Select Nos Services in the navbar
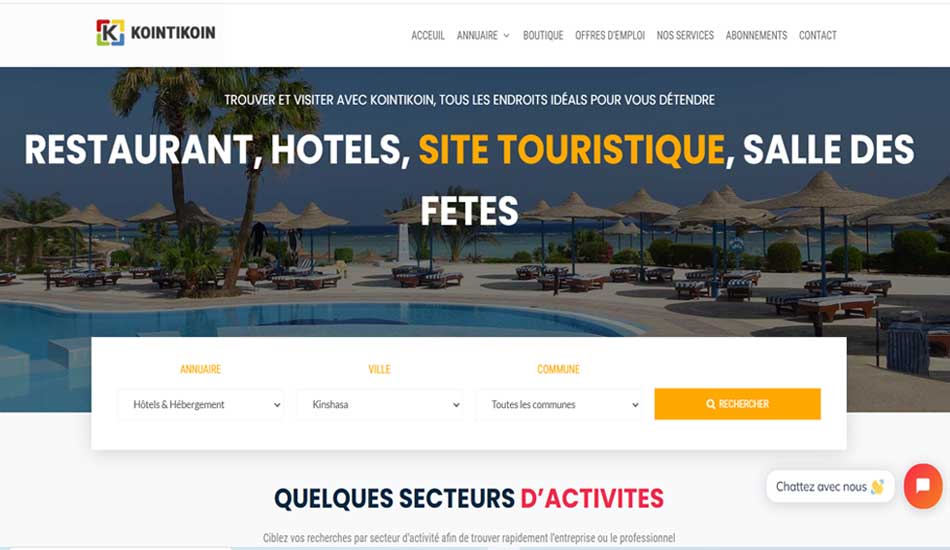 click(685, 36)
